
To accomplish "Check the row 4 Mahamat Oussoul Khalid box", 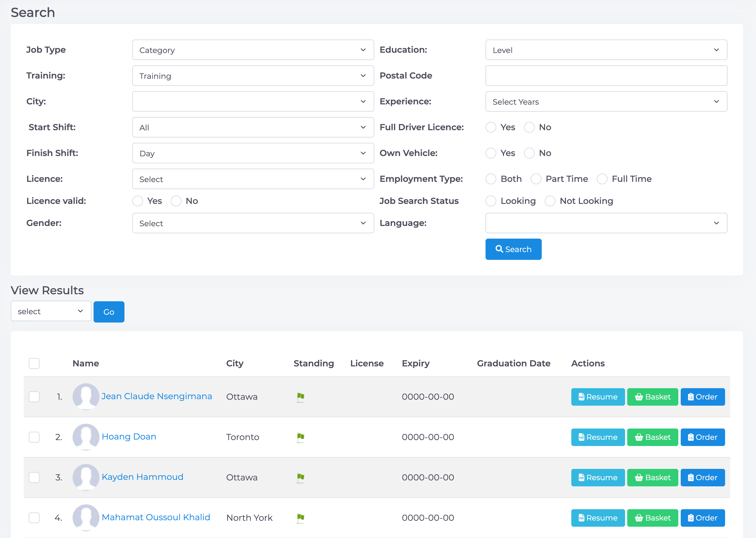I will 34,518.
